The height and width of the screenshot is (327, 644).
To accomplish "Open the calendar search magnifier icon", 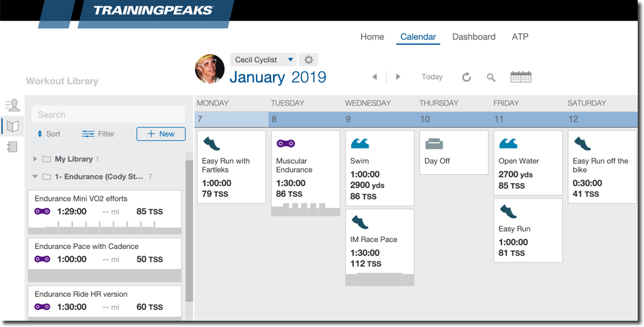I will [491, 77].
